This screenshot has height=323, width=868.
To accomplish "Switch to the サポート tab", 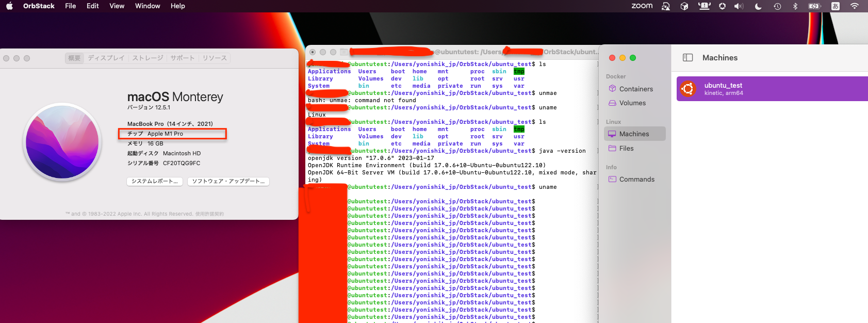I will coord(183,58).
